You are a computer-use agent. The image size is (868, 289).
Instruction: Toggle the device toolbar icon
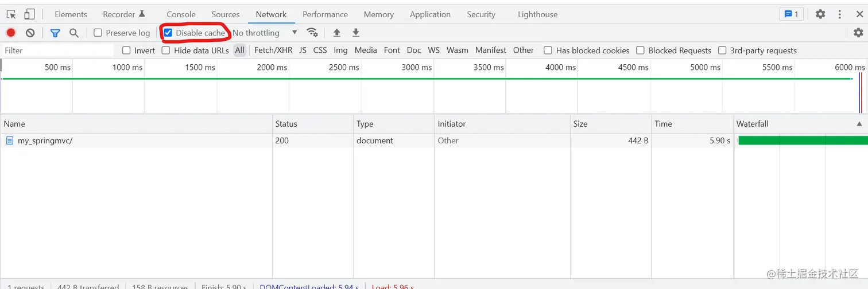[29, 14]
